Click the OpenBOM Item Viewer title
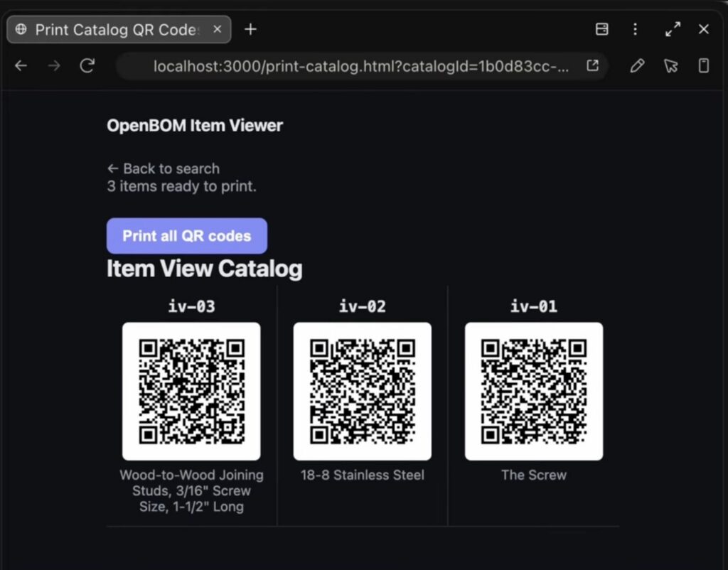This screenshot has height=570, width=728. tap(195, 125)
